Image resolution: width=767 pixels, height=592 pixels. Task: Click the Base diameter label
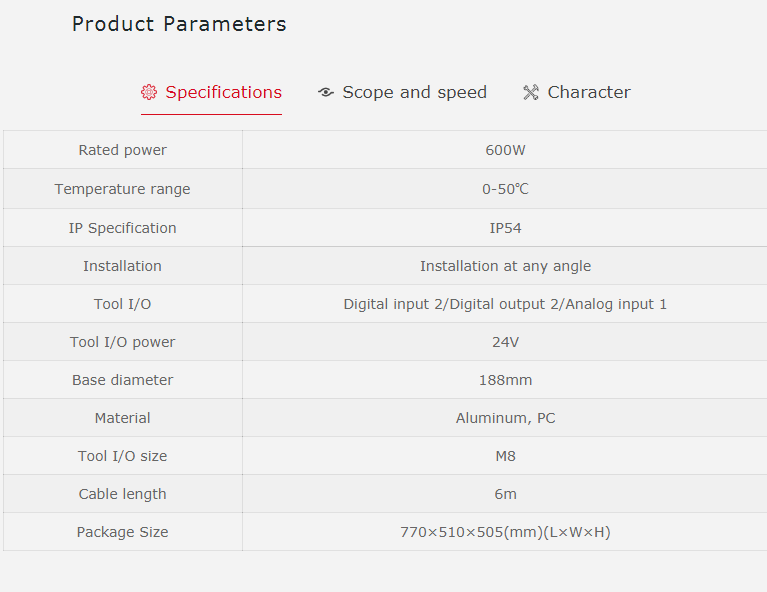(x=123, y=380)
